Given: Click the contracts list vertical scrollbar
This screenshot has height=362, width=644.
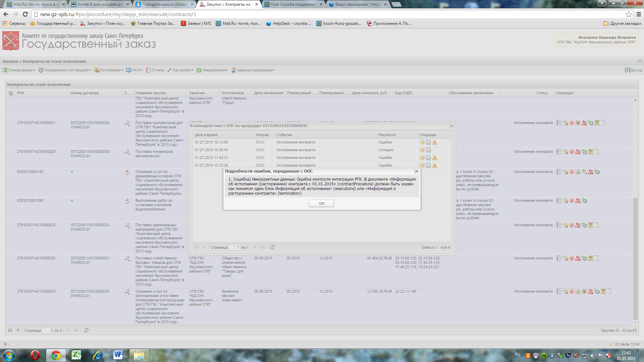Looking at the screenshot, I should click(x=635, y=258).
